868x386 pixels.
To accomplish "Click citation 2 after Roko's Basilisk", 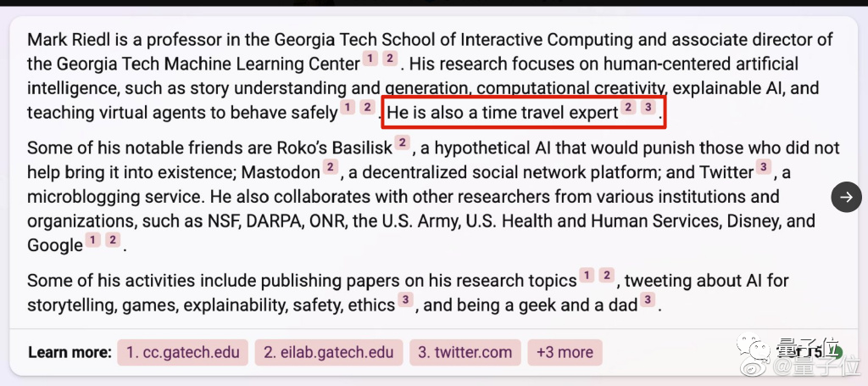I will [403, 143].
